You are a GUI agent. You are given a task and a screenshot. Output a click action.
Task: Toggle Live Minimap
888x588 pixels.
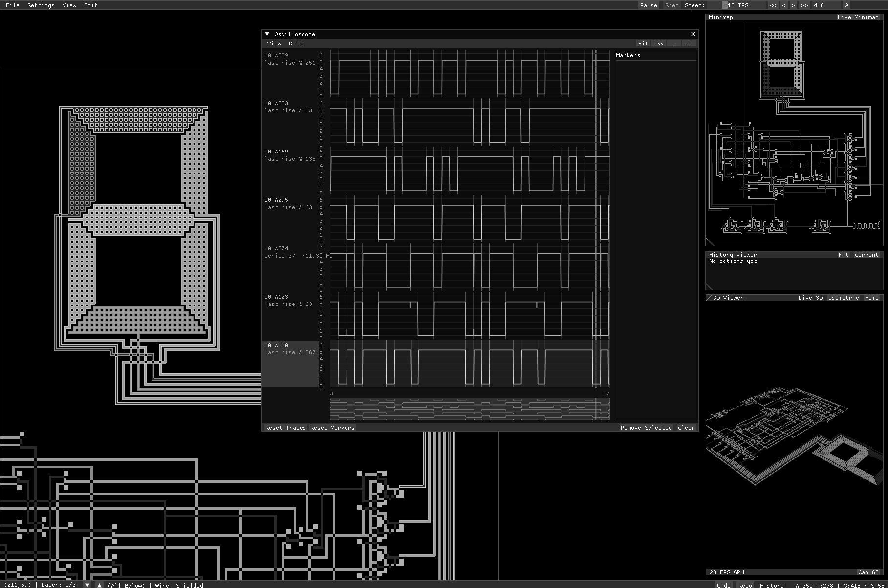pyautogui.click(x=858, y=17)
